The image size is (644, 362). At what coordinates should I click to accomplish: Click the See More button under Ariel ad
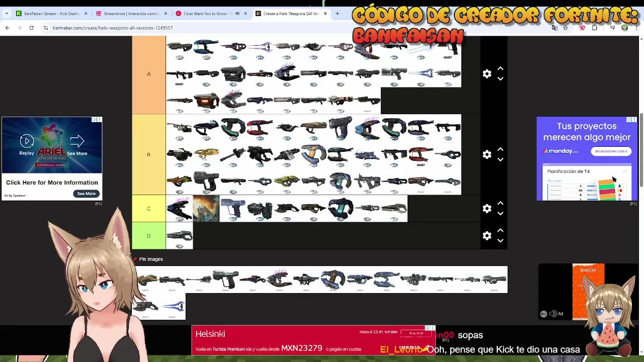pyautogui.click(x=86, y=194)
